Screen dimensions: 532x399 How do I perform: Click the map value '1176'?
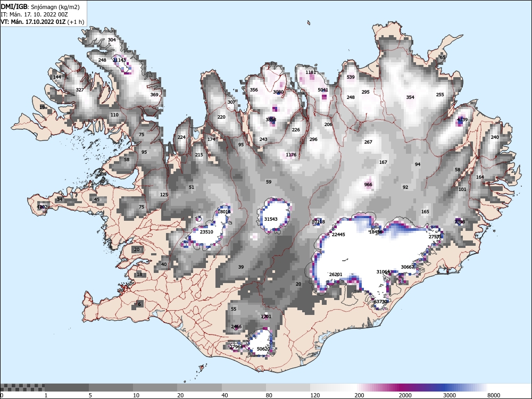click(291, 155)
